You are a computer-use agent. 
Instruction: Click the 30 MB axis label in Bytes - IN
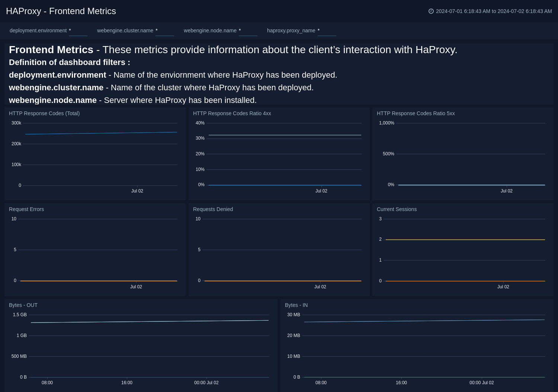coord(294,315)
